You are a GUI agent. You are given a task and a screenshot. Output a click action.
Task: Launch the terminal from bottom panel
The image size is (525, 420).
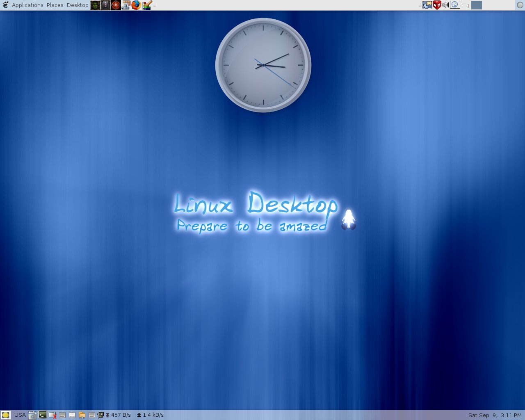point(43,415)
